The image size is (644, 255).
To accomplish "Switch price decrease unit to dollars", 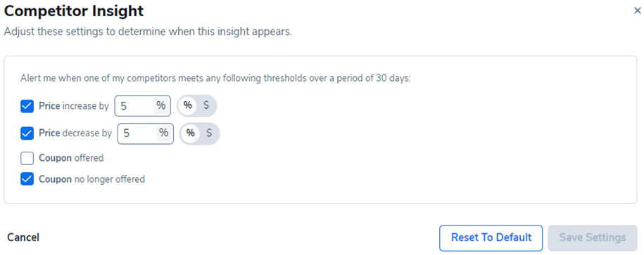I will (209, 133).
